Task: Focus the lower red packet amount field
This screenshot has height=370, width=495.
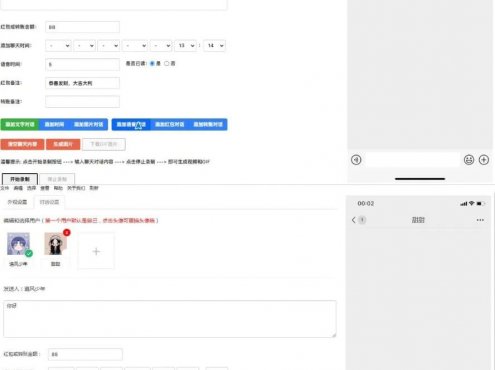Action: click(85, 354)
